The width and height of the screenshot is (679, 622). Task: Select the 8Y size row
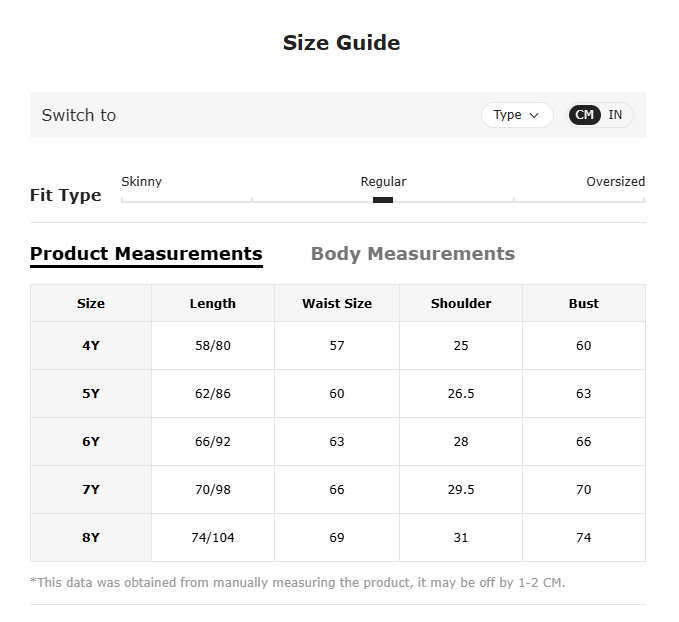[x=338, y=538]
